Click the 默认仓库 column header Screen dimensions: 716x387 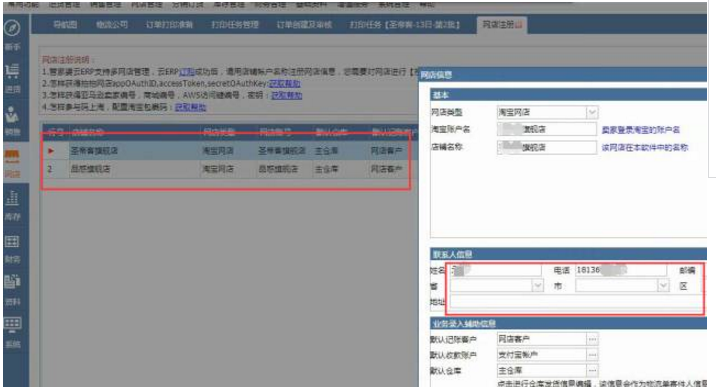point(332,132)
